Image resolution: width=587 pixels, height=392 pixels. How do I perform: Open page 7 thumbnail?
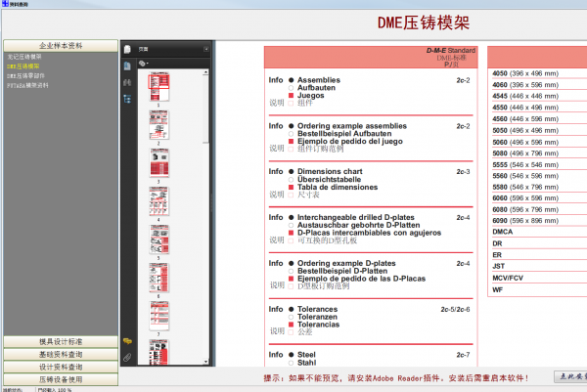tap(159, 316)
